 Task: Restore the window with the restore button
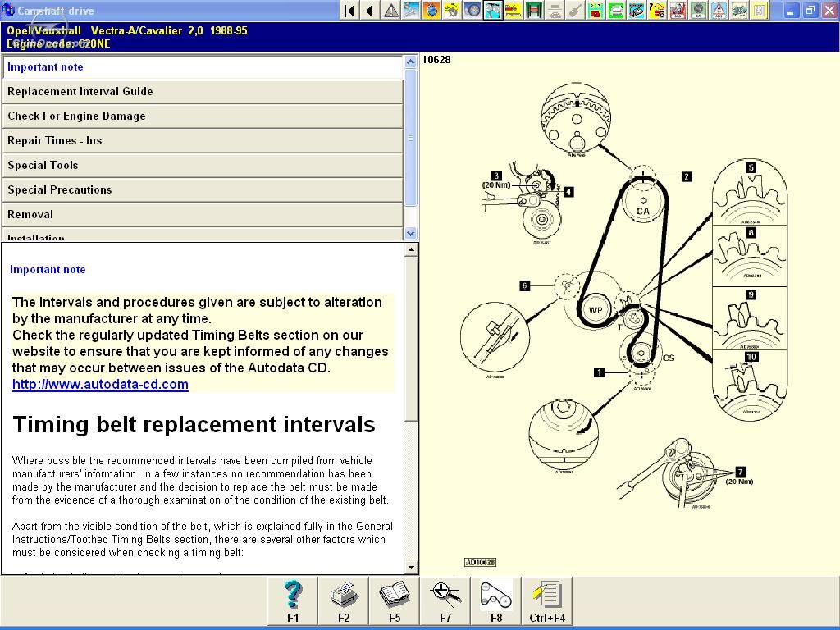pos(810,10)
